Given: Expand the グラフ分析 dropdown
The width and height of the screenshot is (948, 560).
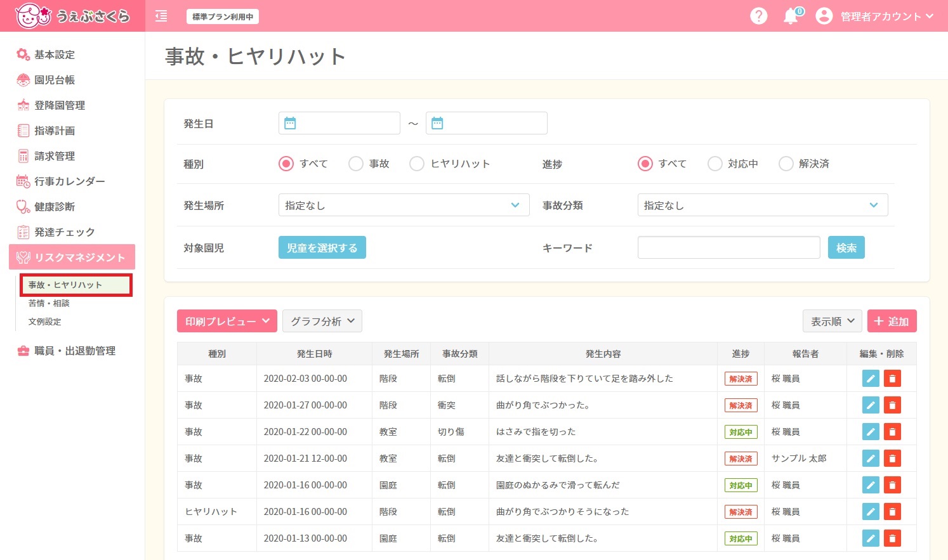Looking at the screenshot, I should [x=322, y=321].
